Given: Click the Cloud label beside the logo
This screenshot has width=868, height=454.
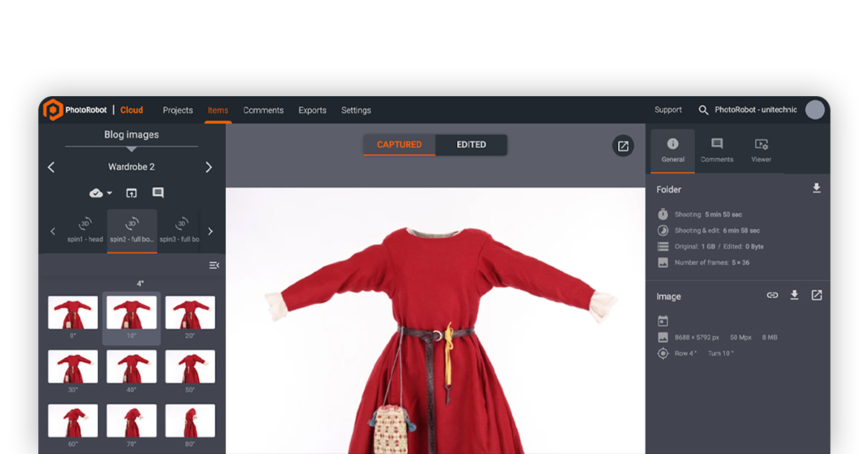Looking at the screenshot, I should pyautogui.click(x=132, y=110).
